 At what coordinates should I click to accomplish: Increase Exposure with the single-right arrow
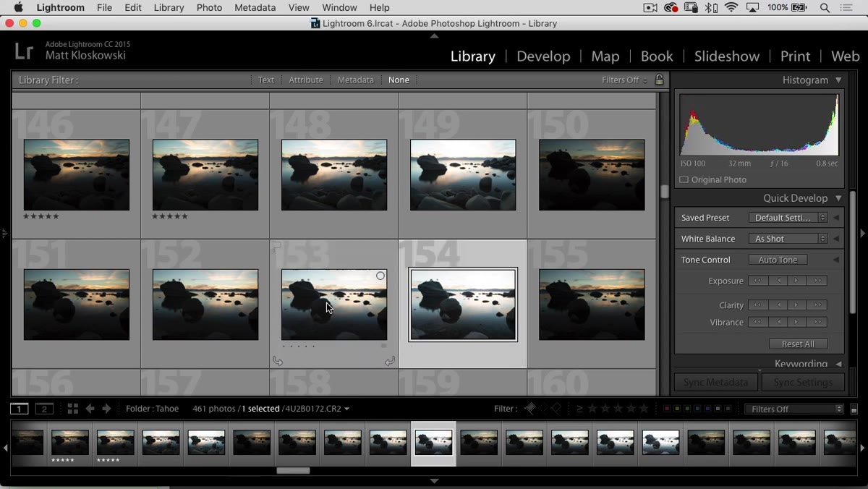[x=797, y=281]
